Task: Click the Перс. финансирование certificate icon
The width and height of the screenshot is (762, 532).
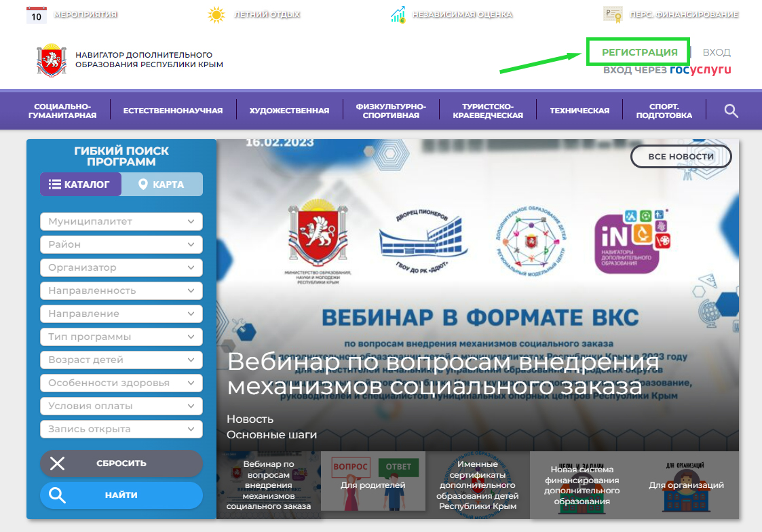Action: pos(613,14)
